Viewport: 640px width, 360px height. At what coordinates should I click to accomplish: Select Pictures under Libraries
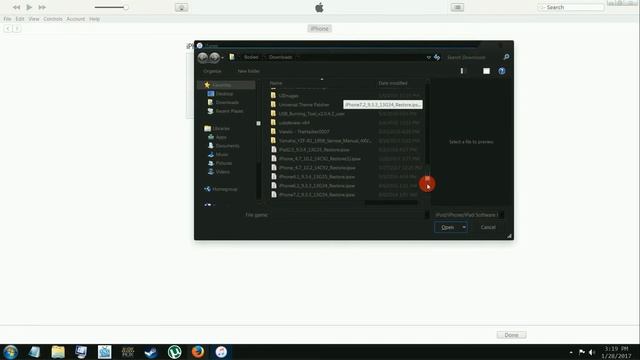click(x=224, y=163)
